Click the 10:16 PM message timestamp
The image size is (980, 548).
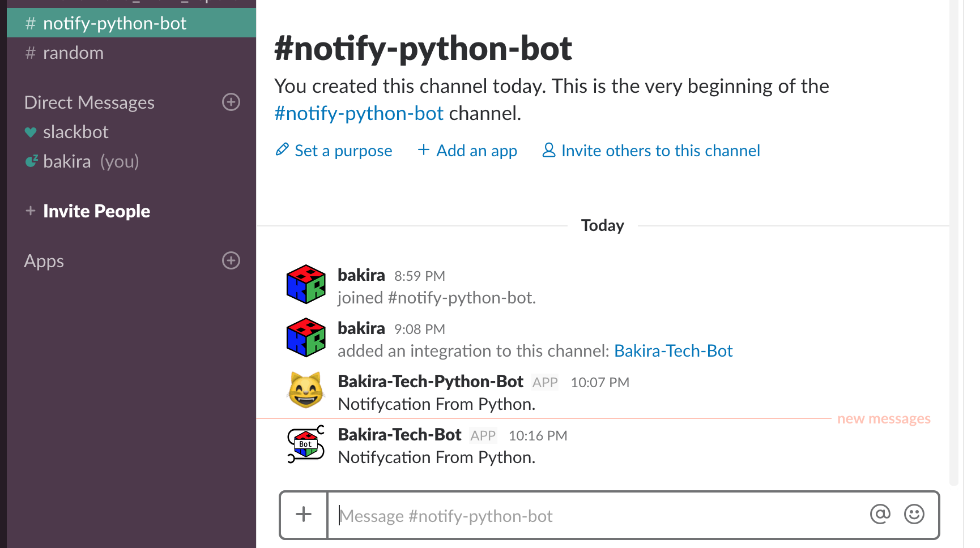tap(538, 436)
